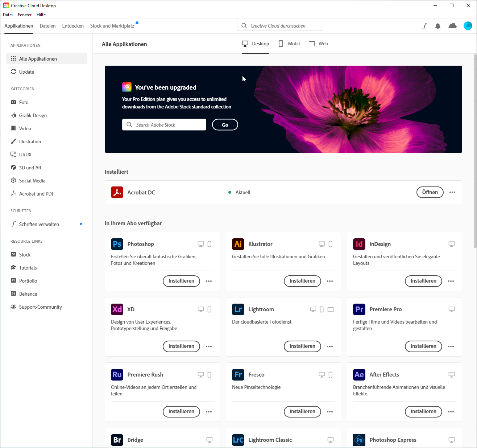Click the After Effects app icon
Image resolution: width=477 pixels, height=448 pixels.
click(359, 375)
